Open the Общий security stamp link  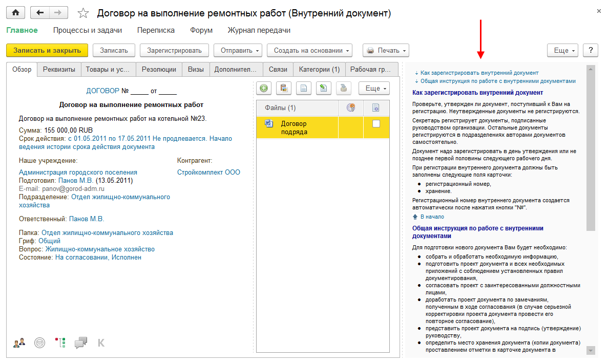pos(49,241)
